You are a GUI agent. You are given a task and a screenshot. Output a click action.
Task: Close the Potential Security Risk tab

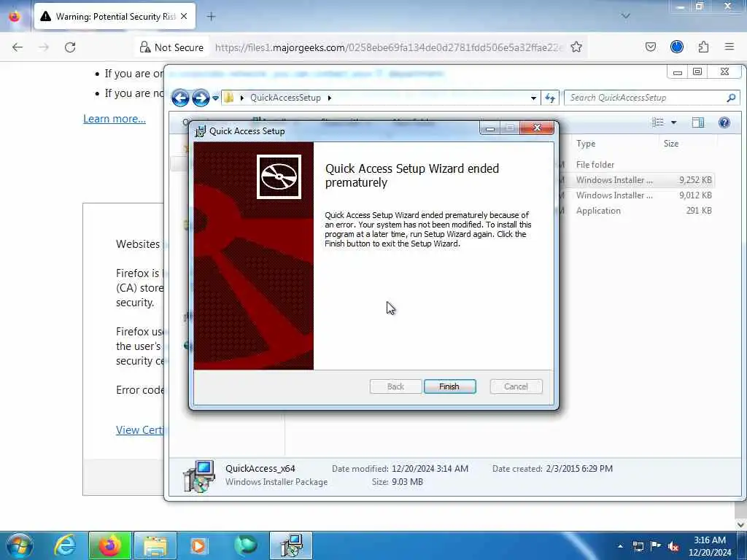[x=184, y=16]
